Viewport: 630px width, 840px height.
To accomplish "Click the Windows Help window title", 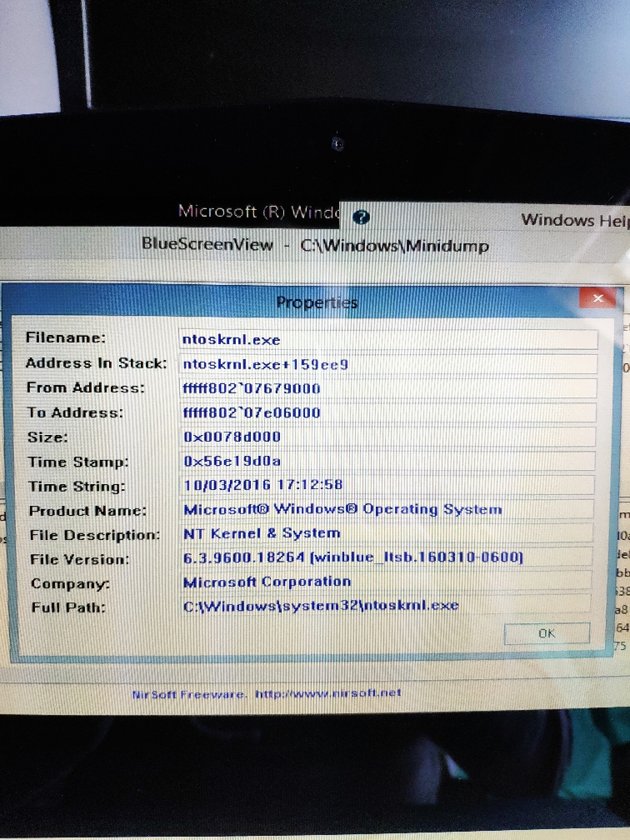I will click(x=575, y=220).
